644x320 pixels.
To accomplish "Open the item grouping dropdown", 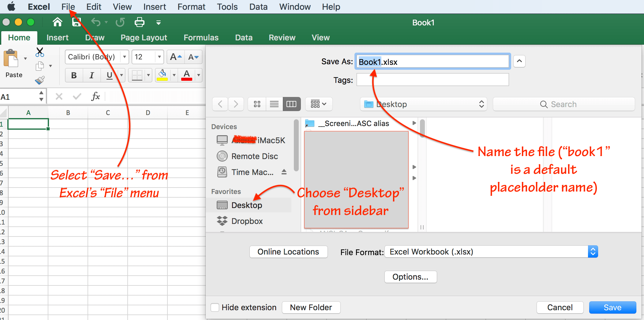I will pos(319,104).
